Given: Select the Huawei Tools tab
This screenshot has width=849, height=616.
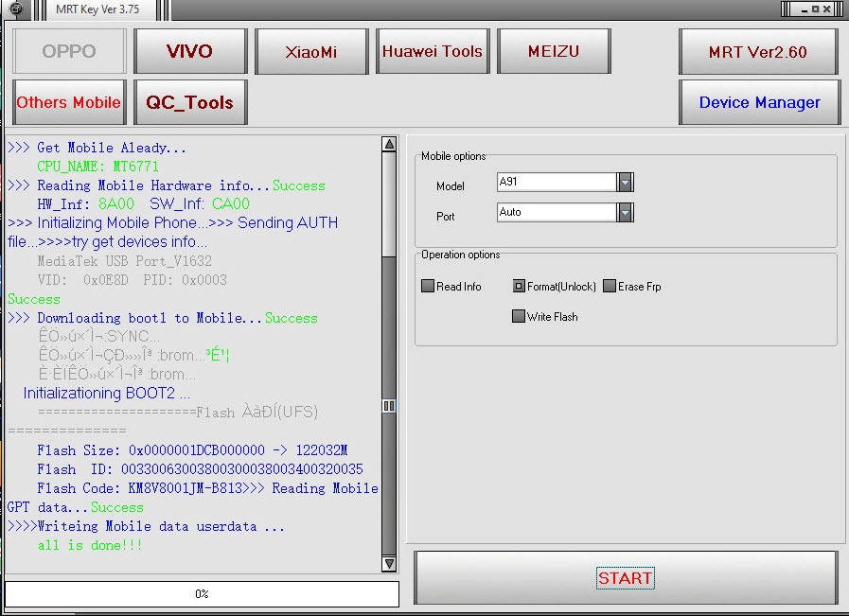Looking at the screenshot, I should pyautogui.click(x=433, y=51).
